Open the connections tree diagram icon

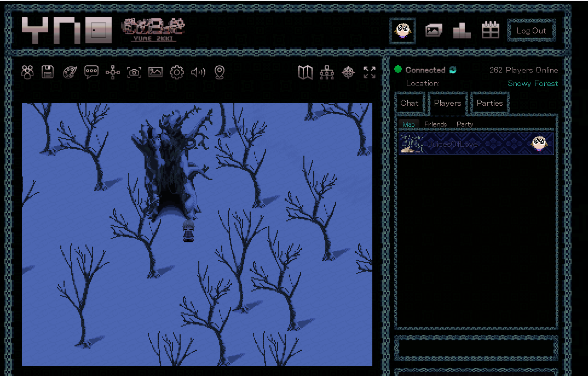point(327,72)
